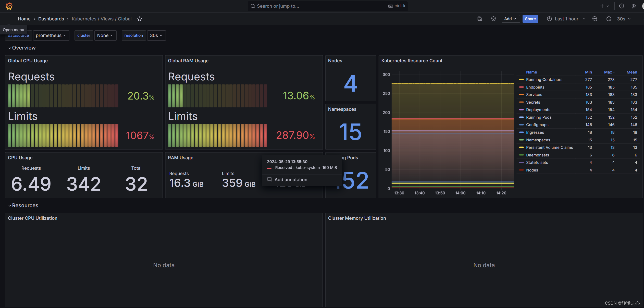Go to Dashboards breadcrumb link
Image resolution: width=644 pixels, height=308 pixels.
pyautogui.click(x=51, y=19)
